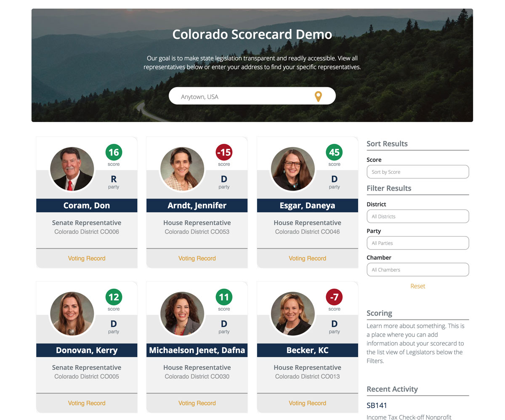
Task: Open the SB141 recent activity item
Action: [377, 405]
